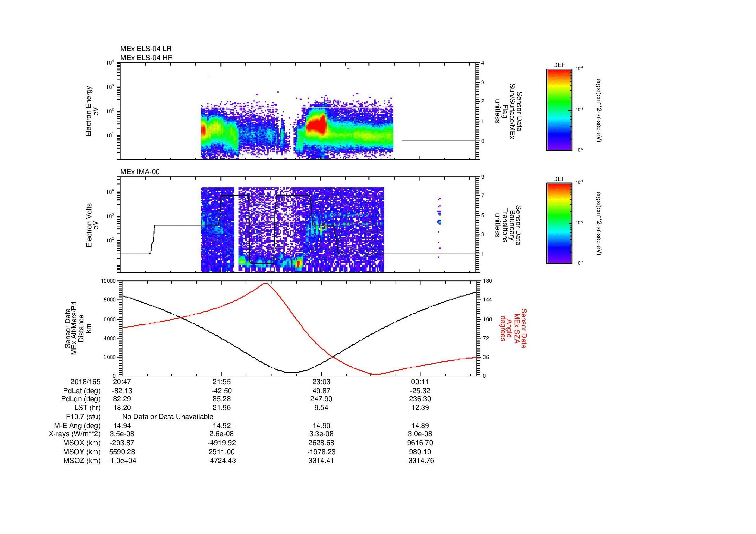Screen dimensions: 756x534
Task: Click the 'MEx ELS-04 HR' title label
Action: tap(146, 58)
